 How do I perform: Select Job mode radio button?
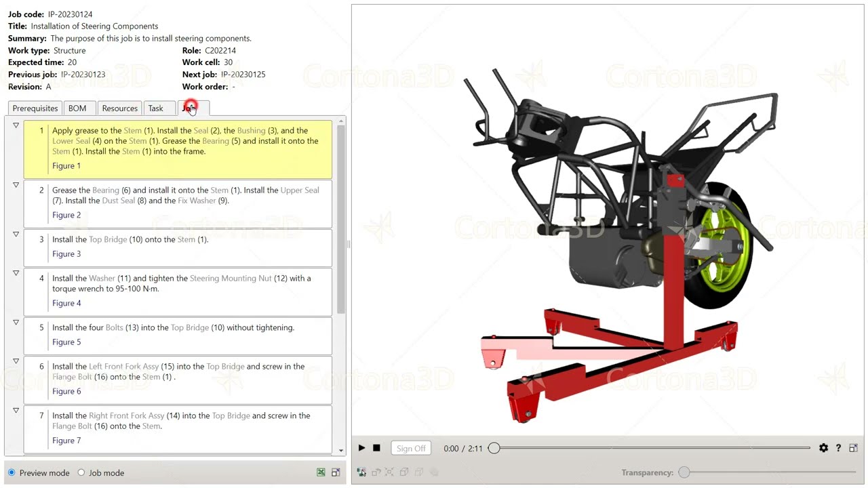(x=81, y=472)
